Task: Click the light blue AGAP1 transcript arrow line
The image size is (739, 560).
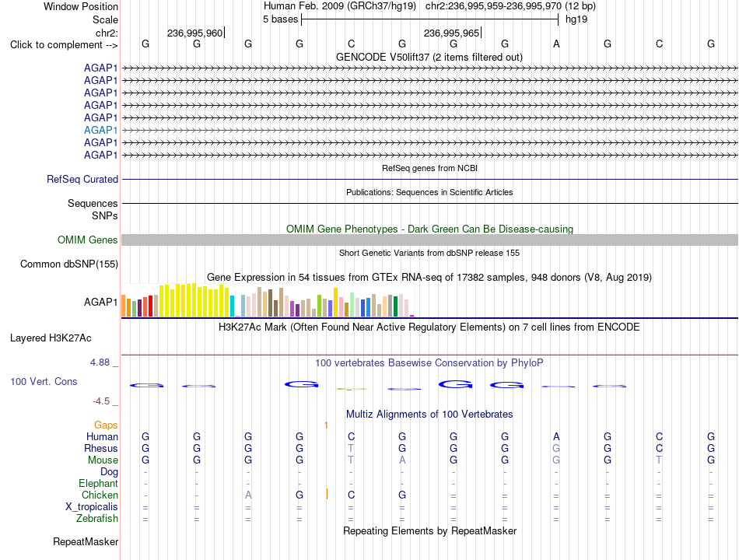Action: click(x=429, y=130)
